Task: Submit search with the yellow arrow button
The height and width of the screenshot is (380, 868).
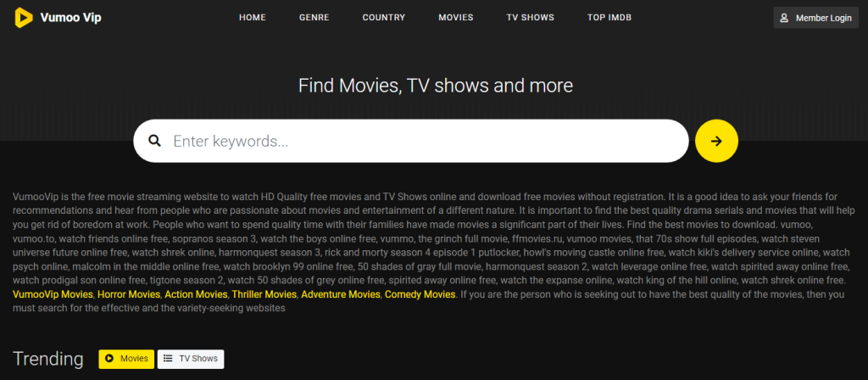Action: pyautogui.click(x=716, y=141)
